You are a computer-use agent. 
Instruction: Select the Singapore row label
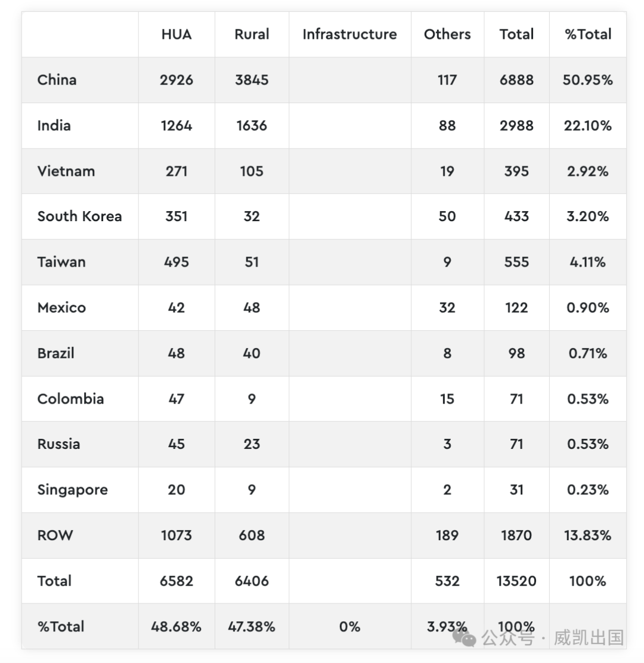72,489
